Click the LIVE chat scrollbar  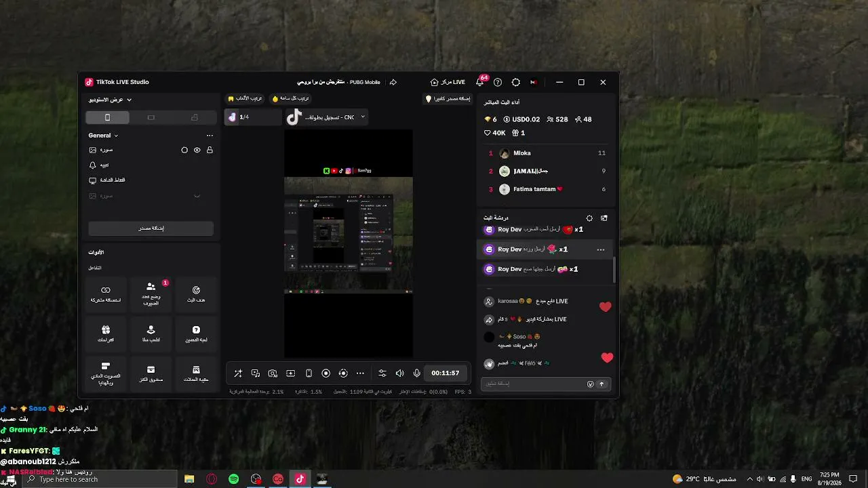pyautogui.click(x=614, y=270)
